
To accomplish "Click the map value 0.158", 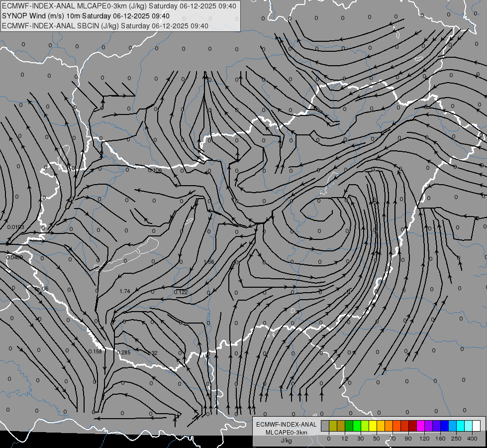I will 95,351.
